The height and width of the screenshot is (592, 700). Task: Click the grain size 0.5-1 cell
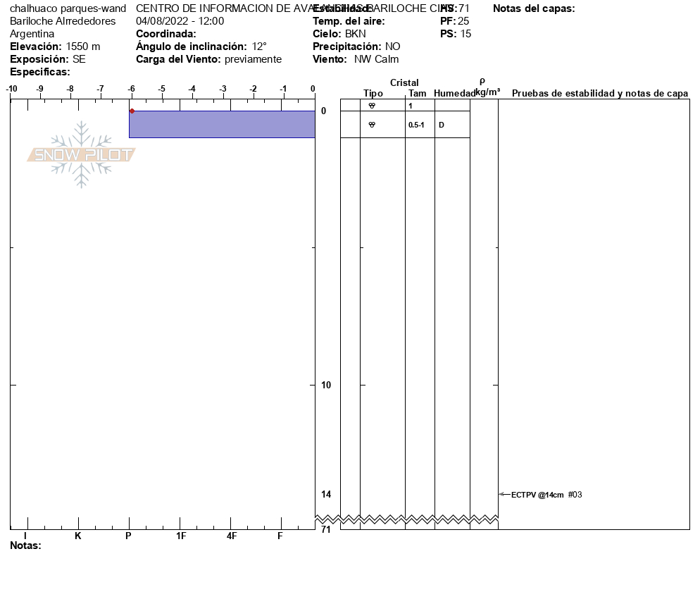coord(416,125)
